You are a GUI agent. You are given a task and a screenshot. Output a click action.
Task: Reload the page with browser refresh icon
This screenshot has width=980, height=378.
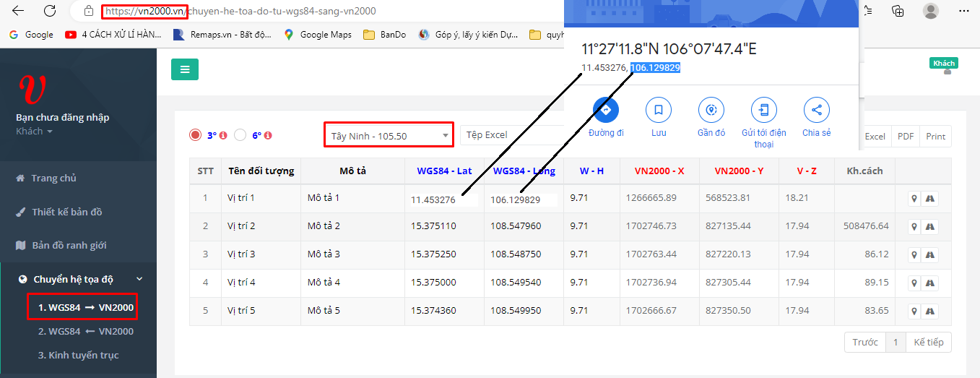(50, 11)
